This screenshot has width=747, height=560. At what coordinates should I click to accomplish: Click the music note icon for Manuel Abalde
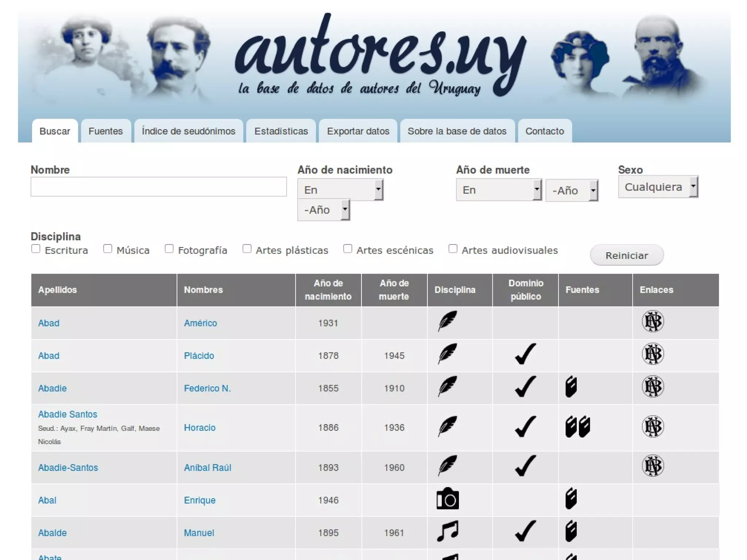click(x=448, y=531)
